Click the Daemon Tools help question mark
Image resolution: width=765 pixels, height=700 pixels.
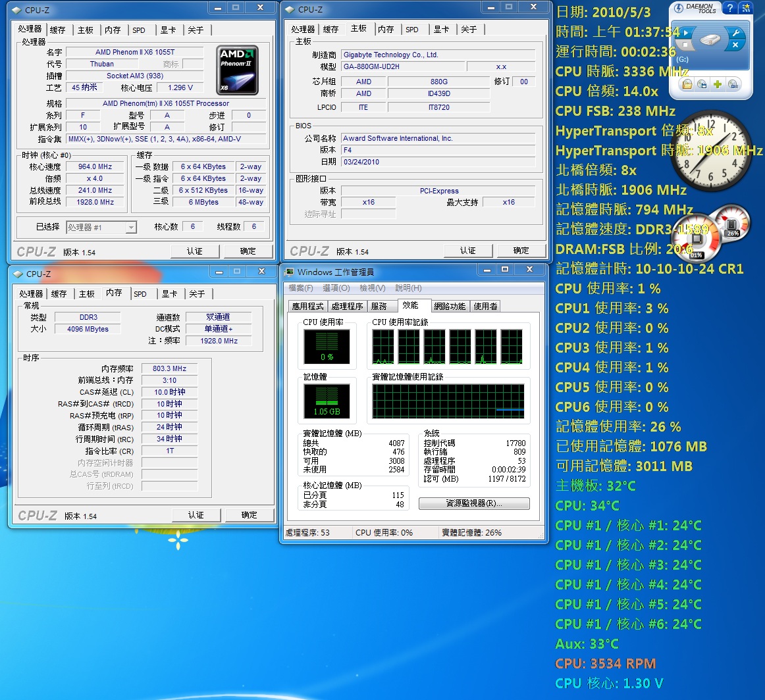(x=729, y=8)
